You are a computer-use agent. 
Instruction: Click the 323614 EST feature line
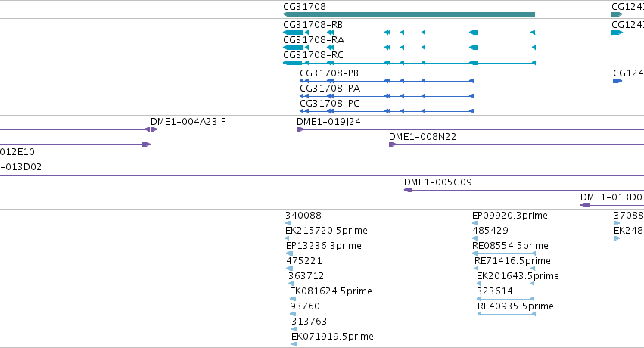[506, 299]
